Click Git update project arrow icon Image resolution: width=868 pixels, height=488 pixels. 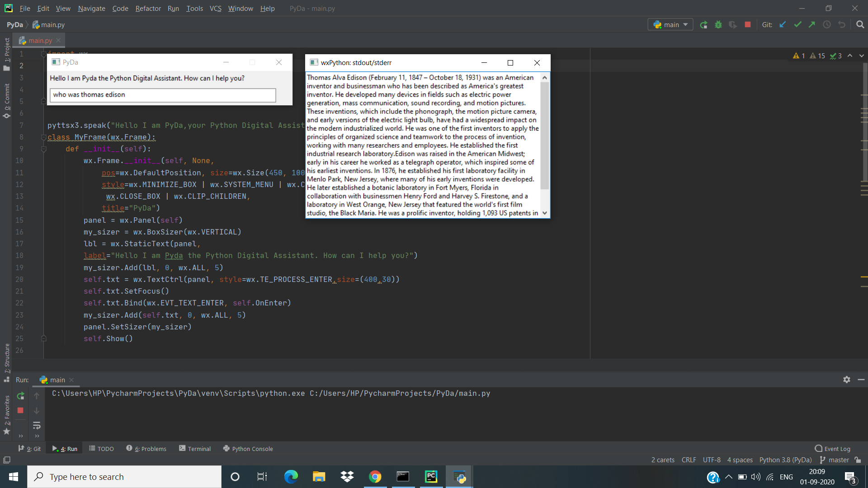[x=783, y=25]
